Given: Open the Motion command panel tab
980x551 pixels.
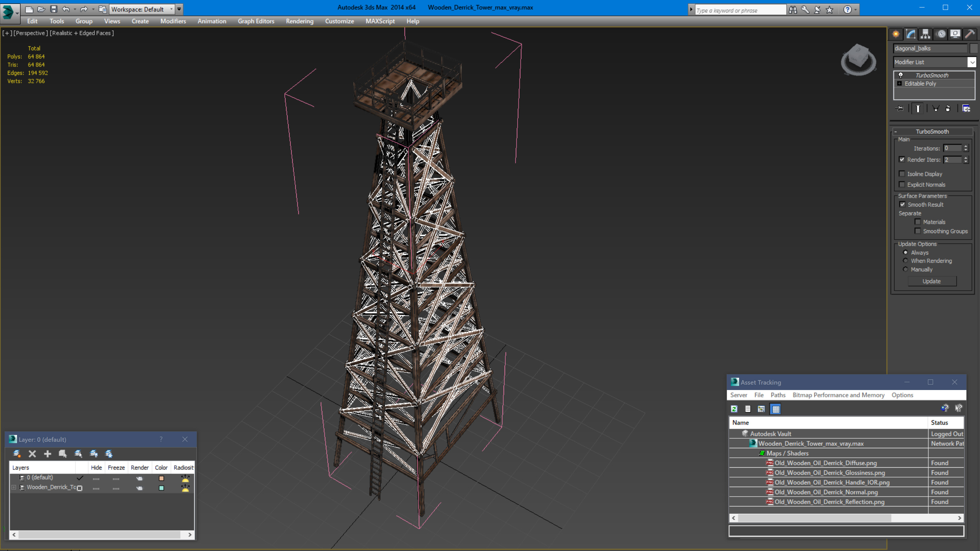Looking at the screenshot, I should (x=941, y=34).
